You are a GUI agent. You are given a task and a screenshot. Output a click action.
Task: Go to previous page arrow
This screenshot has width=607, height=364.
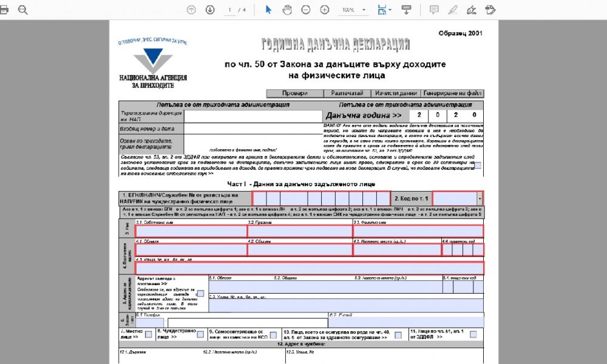click(191, 10)
